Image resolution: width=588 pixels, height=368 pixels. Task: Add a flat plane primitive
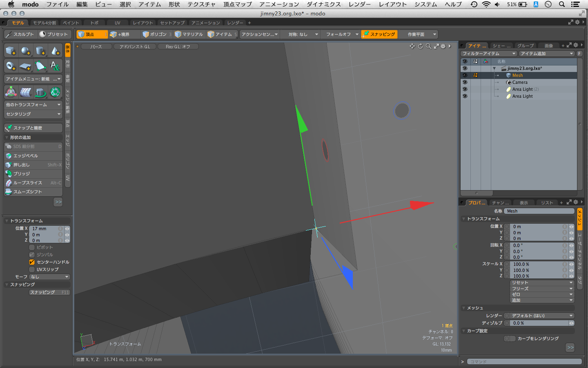tap(26, 65)
